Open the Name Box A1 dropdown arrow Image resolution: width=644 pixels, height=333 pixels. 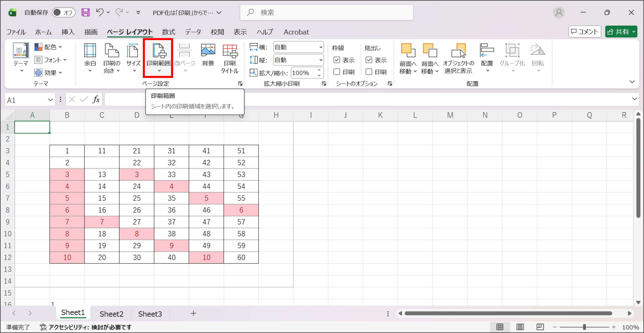tap(50, 100)
